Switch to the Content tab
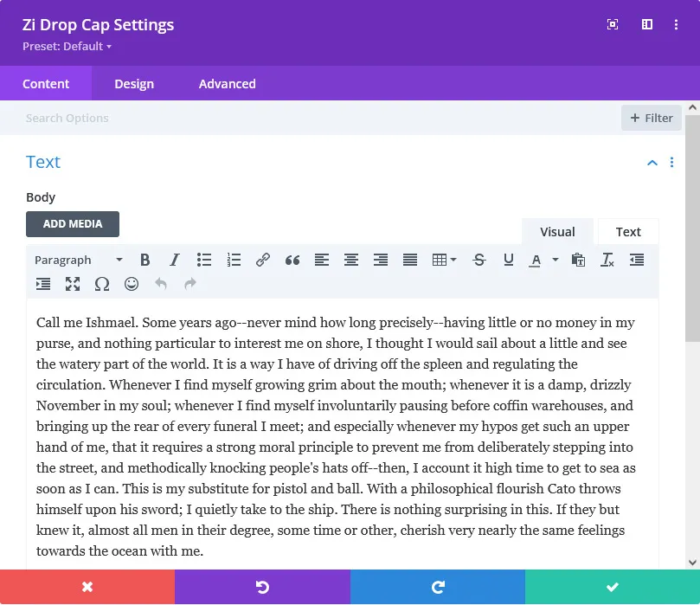The width and height of the screenshot is (700, 605). [x=46, y=83]
